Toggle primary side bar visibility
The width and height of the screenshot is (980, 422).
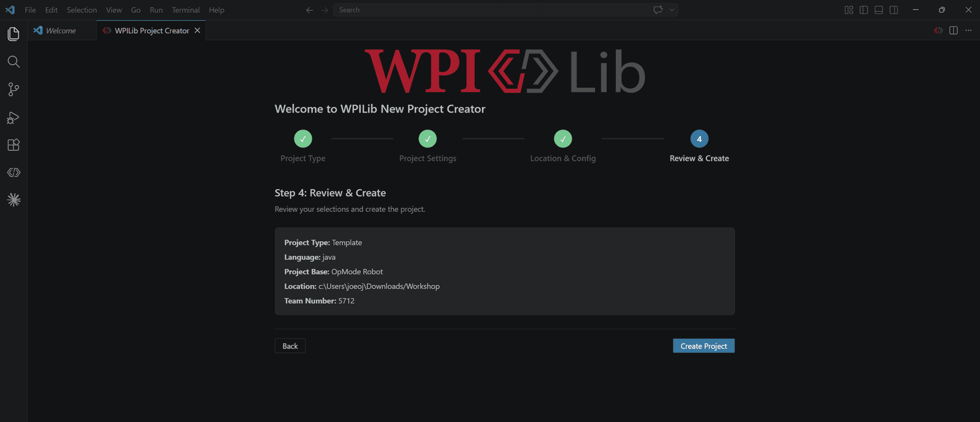click(864, 10)
